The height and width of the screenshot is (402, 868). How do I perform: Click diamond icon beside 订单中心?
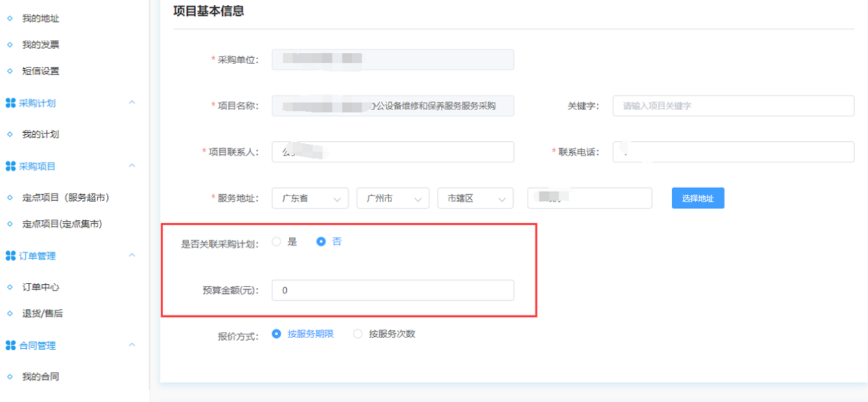10,287
